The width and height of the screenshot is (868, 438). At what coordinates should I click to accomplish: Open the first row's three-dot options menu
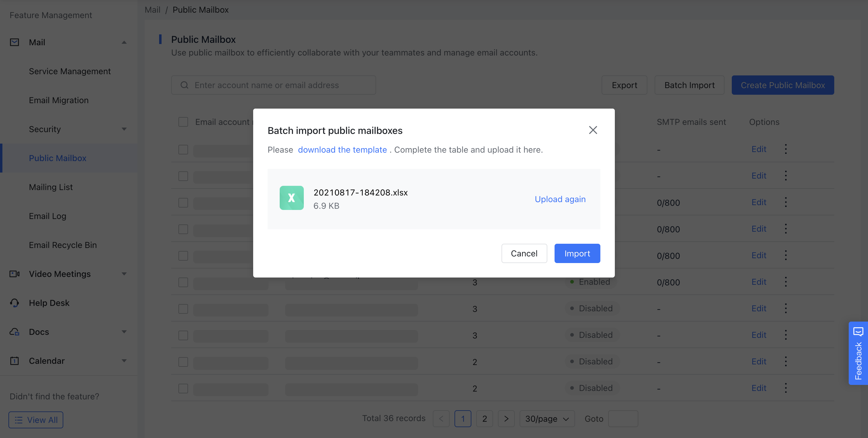[x=786, y=149]
